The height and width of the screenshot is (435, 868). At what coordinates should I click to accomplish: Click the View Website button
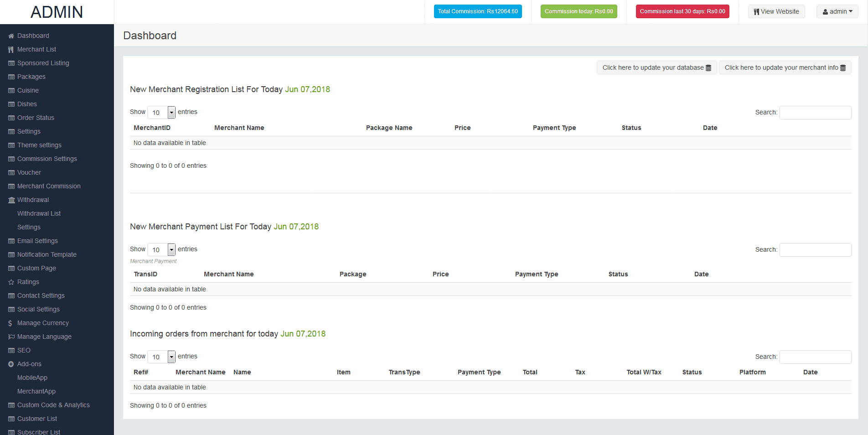pos(776,12)
